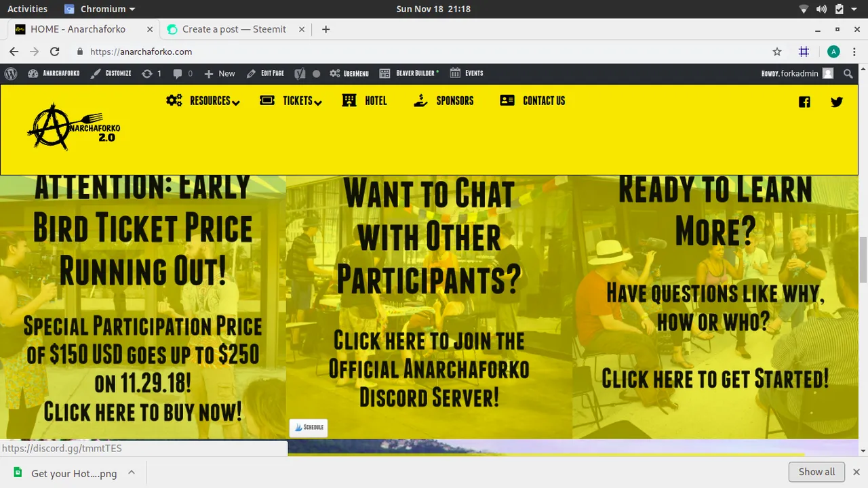Open Edit Page in the admin bar
The height and width of the screenshot is (488, 868).
pyautogui.click(x=265, y=73)
